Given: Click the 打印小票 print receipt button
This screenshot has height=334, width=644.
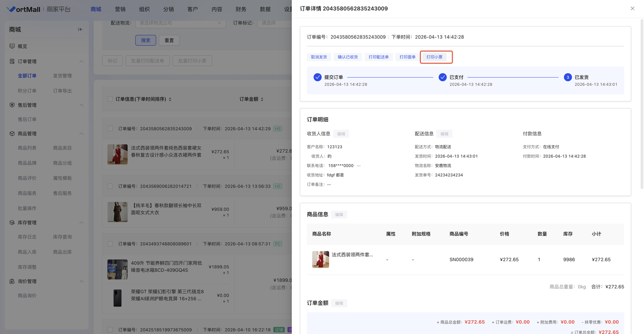Looking at the screenshot, I should (434, 57).
